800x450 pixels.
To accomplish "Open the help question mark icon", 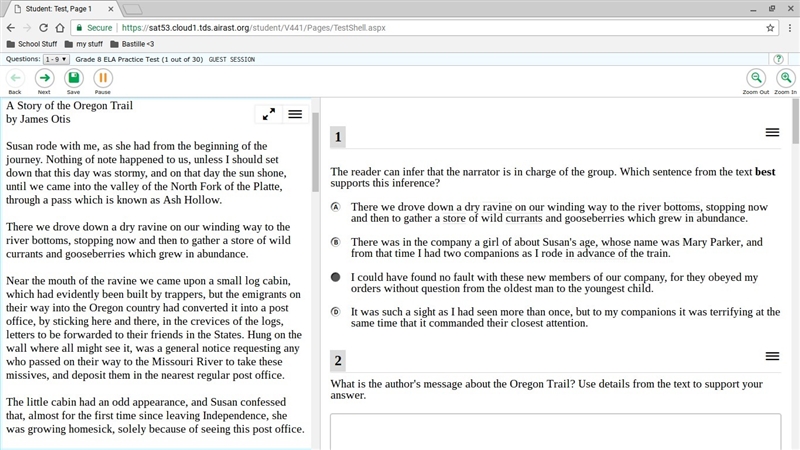I will point(778,59).
